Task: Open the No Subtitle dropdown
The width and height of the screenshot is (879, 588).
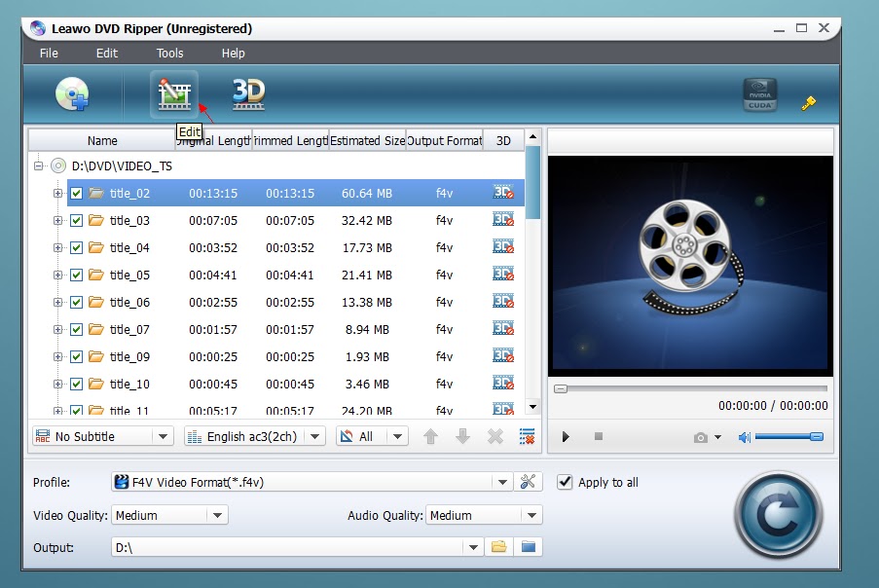Action: 102,436
